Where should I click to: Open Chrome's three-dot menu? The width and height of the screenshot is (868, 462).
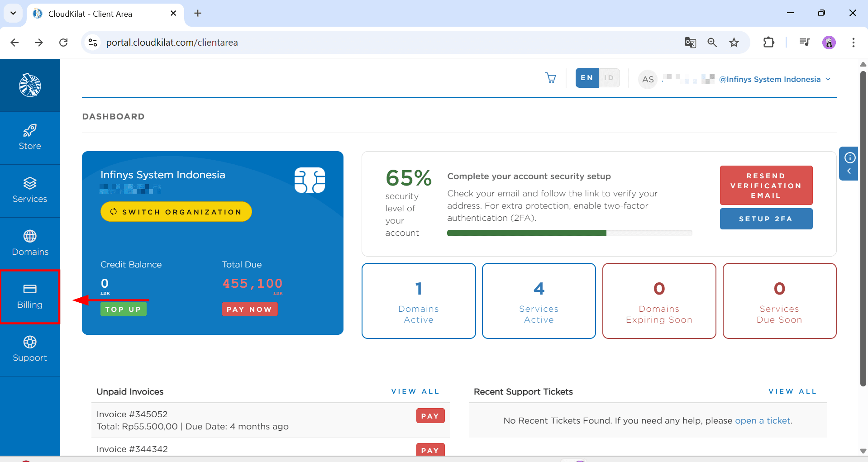(x=854, y=42)
